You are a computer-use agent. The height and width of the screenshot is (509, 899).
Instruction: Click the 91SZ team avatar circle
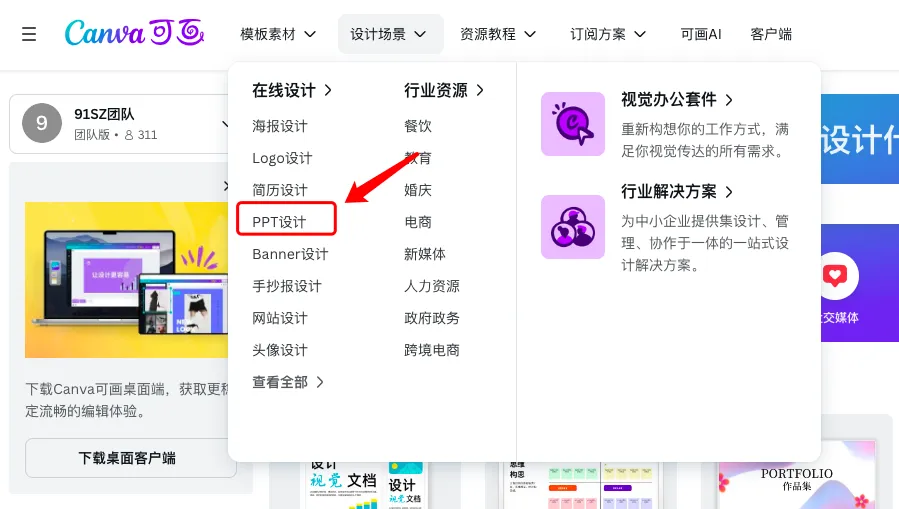(x=42, y=123)
